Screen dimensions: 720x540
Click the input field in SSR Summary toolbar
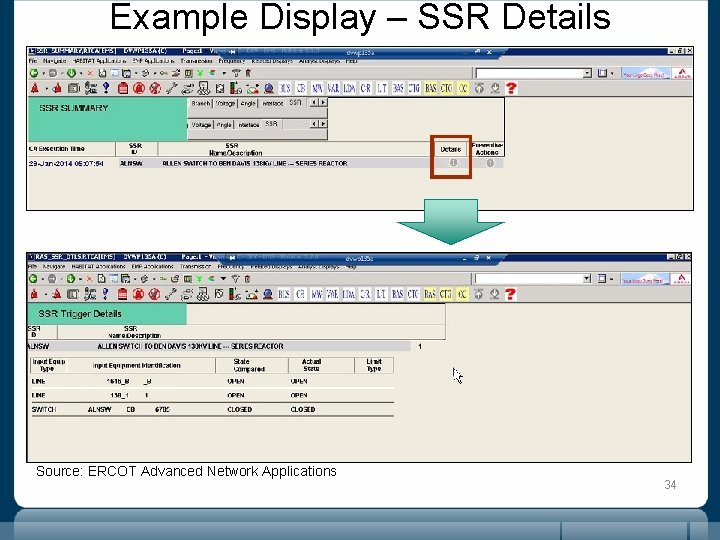pyautogui.click(x=529, y=73)
